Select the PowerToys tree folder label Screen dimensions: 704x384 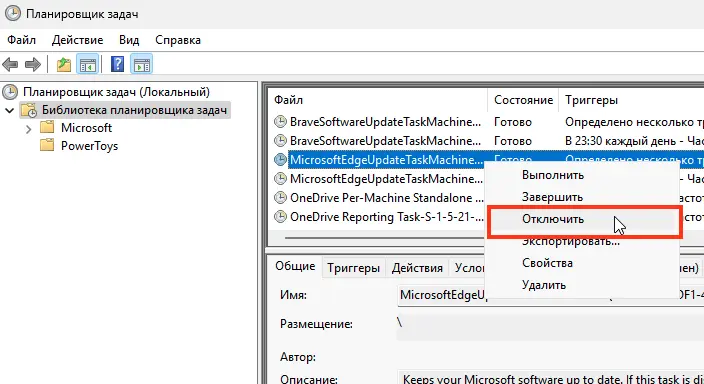89,146
